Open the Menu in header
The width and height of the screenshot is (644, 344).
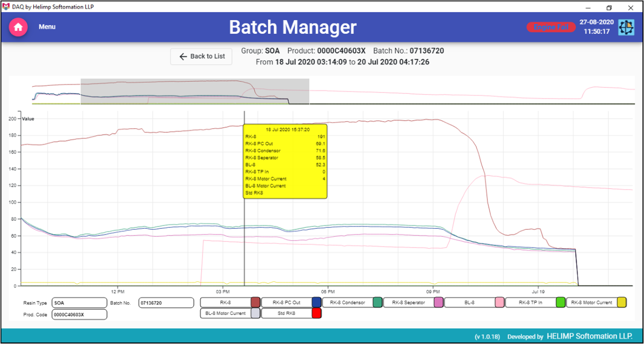click(47, 27)
